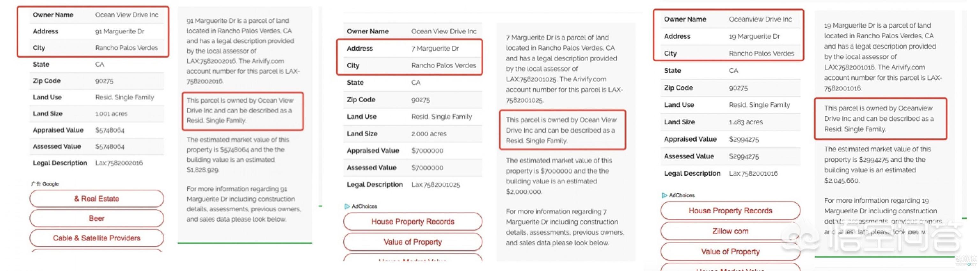Open 'House Property Records' under the 7 Marguerite Dr table
This screenshot has height=271, width=980.
tap(412, 222)
